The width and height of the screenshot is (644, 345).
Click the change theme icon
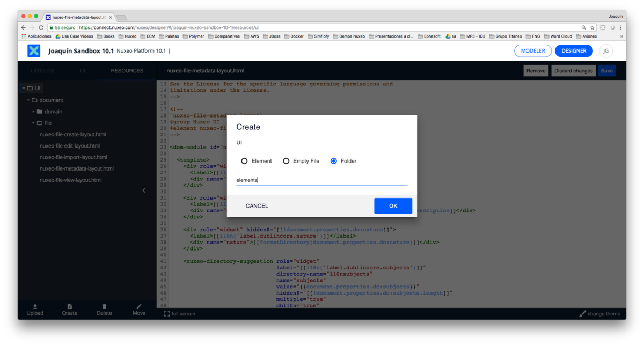coord(583,313)
